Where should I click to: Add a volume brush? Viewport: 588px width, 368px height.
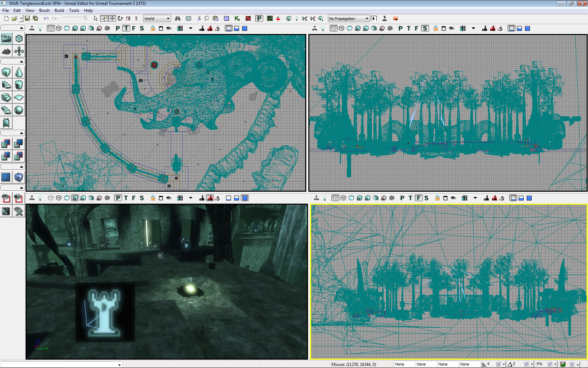19,177
